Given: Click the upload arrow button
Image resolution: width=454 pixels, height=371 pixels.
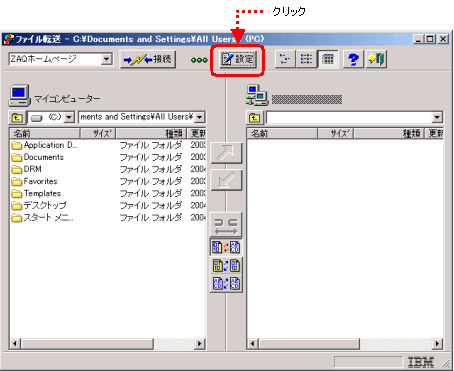Looking at the screenshot, I should click(x=226, y=153).
